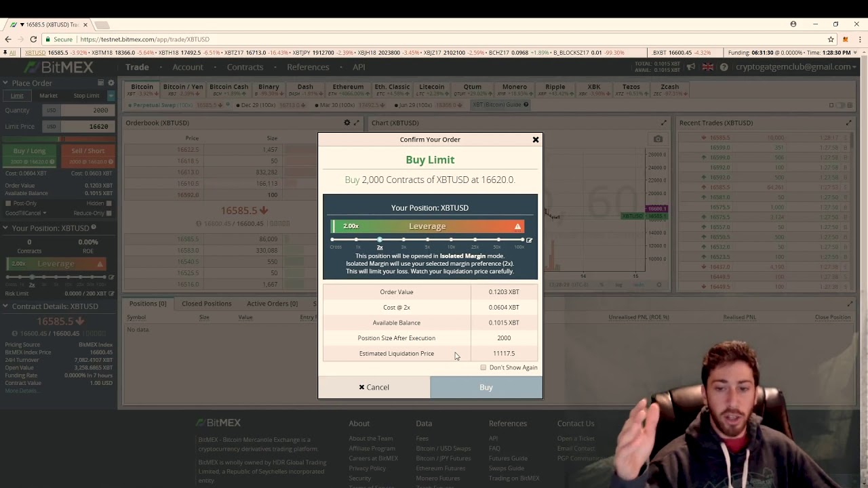This screenshot has height=488, width=868.
Task: Click the BitMEX logo in header
Action: point(58,67)
